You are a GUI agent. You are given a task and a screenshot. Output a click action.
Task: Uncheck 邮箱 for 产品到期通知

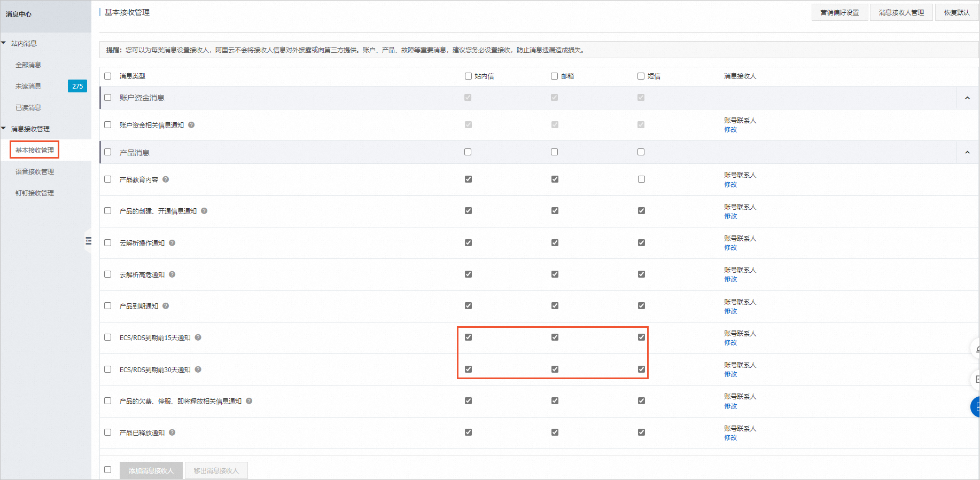[555, 306]
